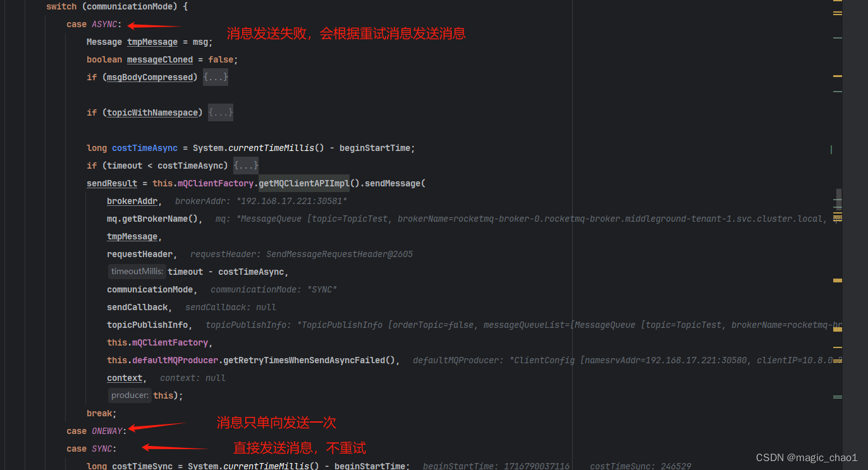Click sendCallback: null inline value
Screen dimensions: 868x470
tap(231, 307)
